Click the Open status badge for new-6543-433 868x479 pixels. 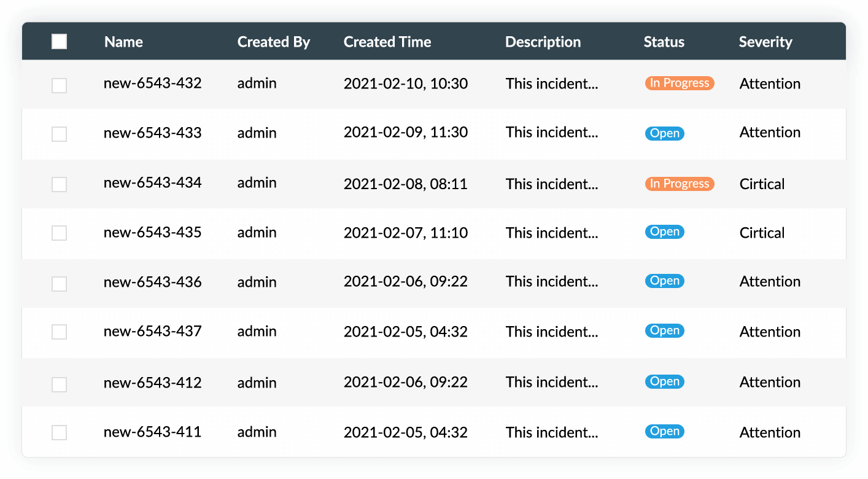point(664,133)
